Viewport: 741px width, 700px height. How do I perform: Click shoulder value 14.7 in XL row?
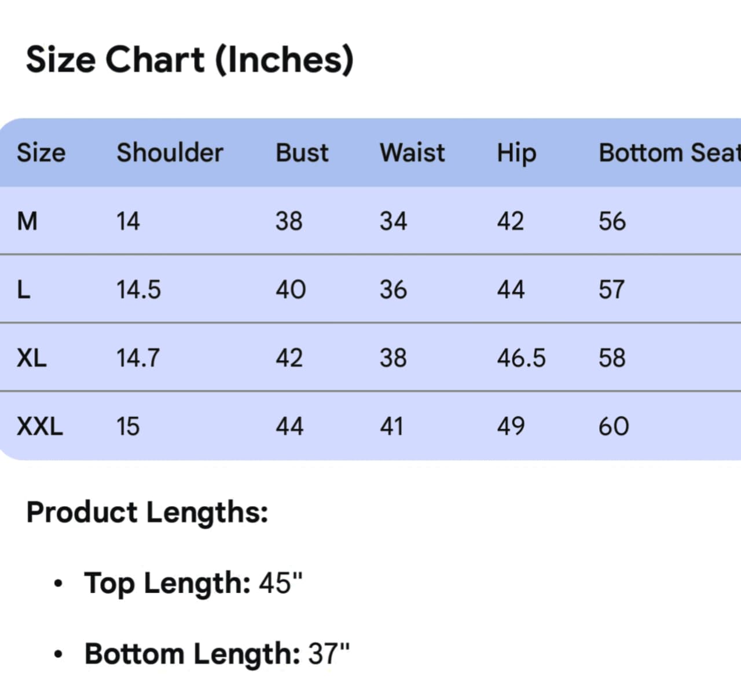pyautogui.click(x=138, y=358)
